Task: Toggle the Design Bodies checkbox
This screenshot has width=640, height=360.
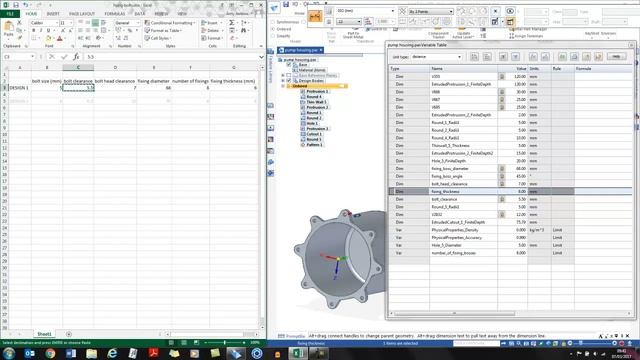Action: 289,81
